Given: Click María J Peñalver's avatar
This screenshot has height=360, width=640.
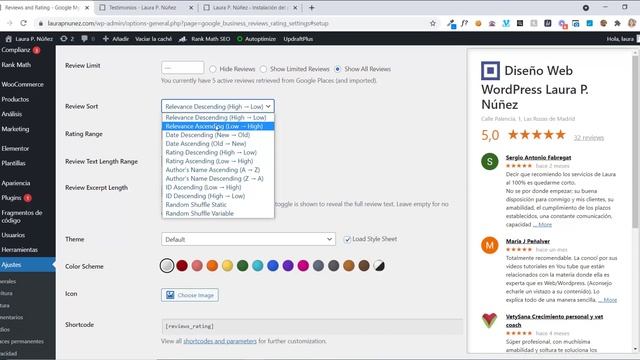Looking at the screenshot, I should point(489,245).
